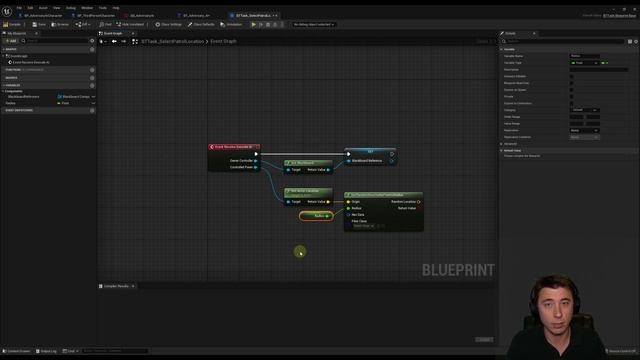Edit the Variable Name field
Image resolution: width=640 pixels, height=360 pixels.
584,56
